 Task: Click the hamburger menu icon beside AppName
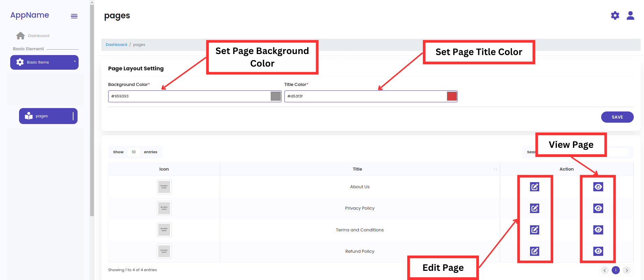pos(74,16)
